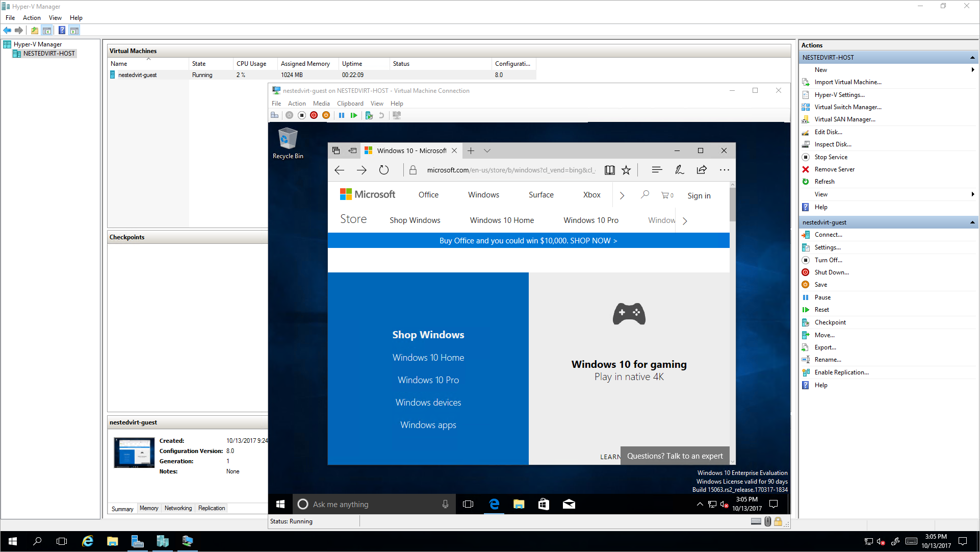Screen dimensions: 980x552
Task: Toggle the Show/Hide Console Tree toolbar button
Action: point(47,31)
